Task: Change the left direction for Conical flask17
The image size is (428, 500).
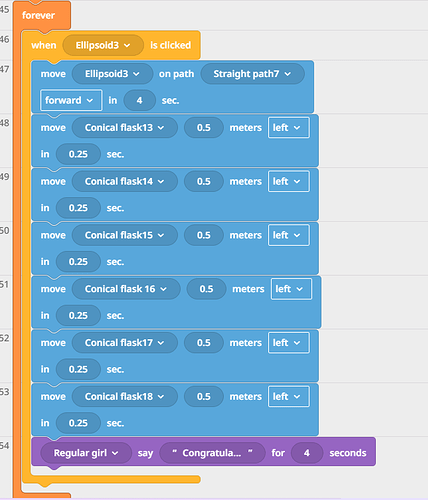Action: pos(289,343)
